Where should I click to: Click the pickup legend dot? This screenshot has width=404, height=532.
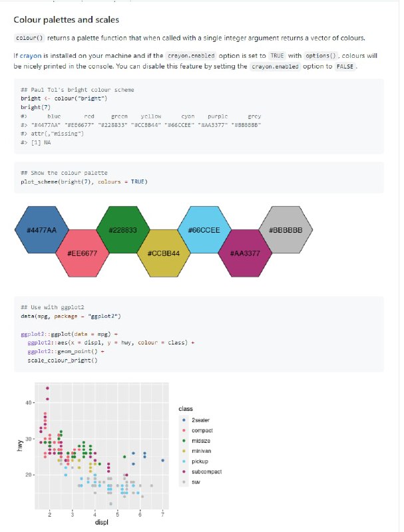(x=183, y=462)
